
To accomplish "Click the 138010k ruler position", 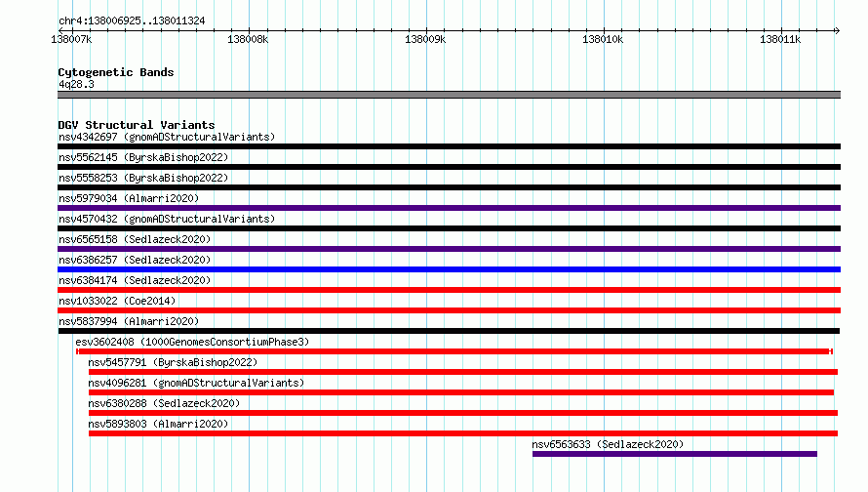I will pyautogui.click(x=603, y=39).
